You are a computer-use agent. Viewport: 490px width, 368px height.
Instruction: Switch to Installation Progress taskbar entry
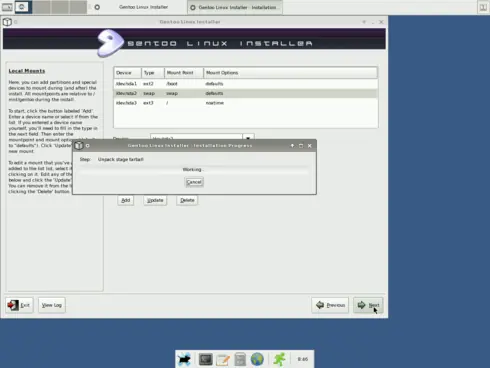235,7
